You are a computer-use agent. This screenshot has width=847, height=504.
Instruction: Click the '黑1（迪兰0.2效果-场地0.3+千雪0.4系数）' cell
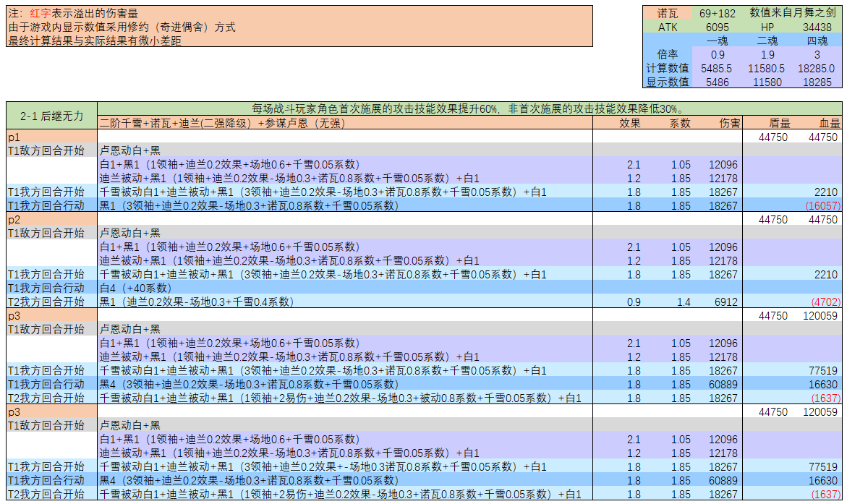[344, 302]
